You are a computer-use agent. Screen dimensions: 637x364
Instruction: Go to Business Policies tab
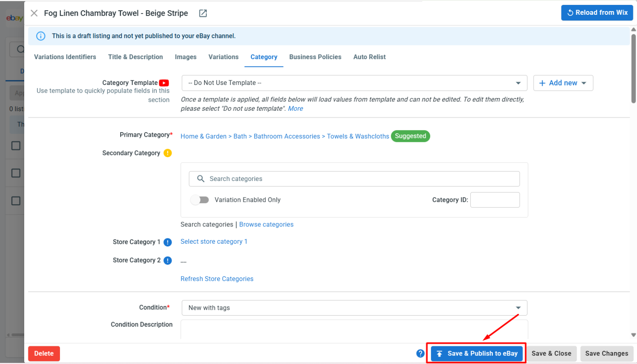click(315, 57)
